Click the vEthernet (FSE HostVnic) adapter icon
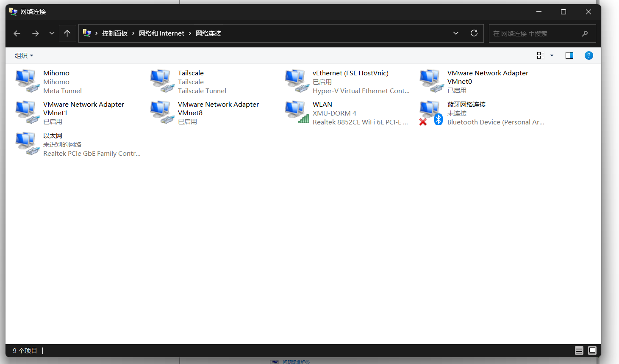 [x=297, y=81]
